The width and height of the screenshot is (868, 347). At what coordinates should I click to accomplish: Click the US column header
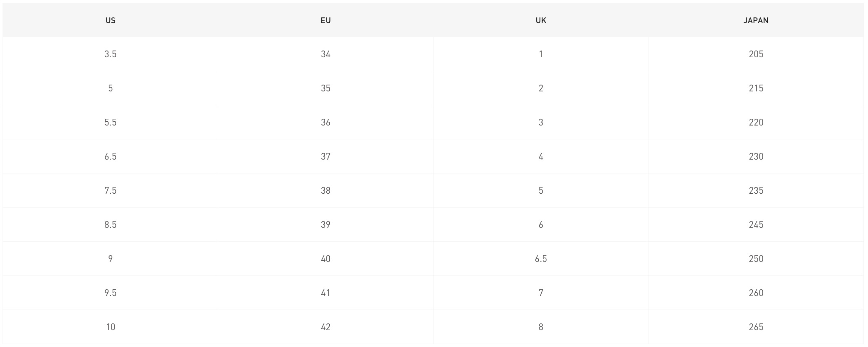coord(111,20)
